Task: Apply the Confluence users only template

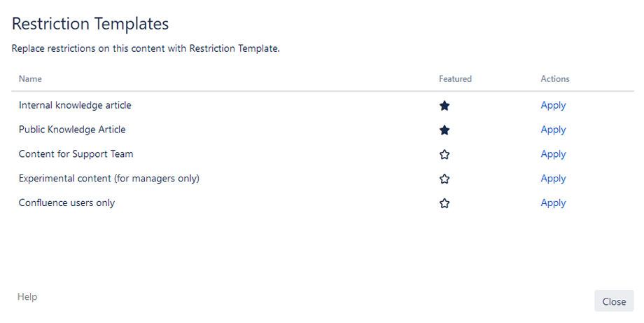Action: [553, 203]
